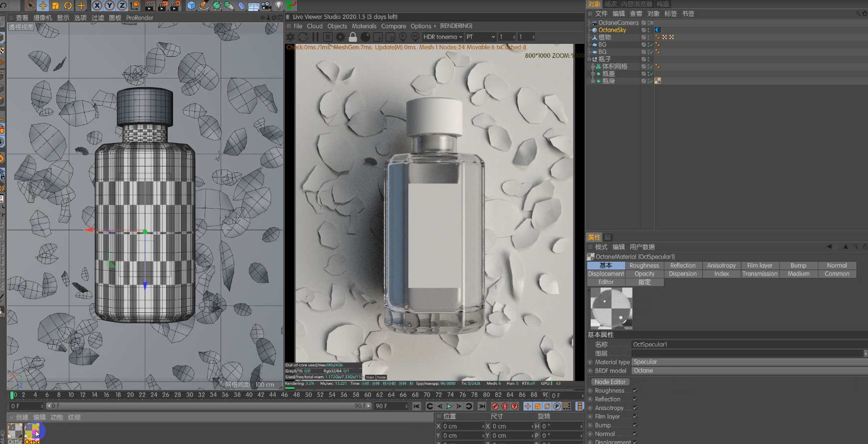This screenshot has width=868, height=444.
Task: Render the current view with clapperboard icon
Action: pos(149,5)
